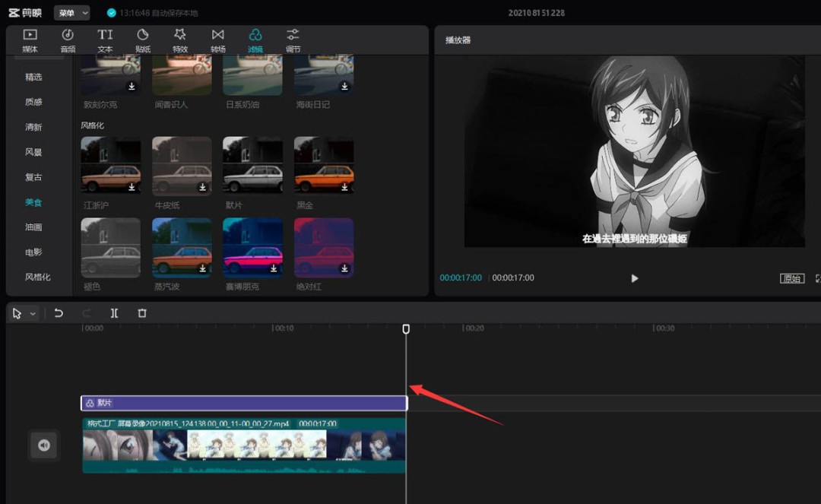Image resolution: width=821 pixels, height=504 pixels.
Task: Switch to the 音频 audio tab
Action: (x=68, y=40)
